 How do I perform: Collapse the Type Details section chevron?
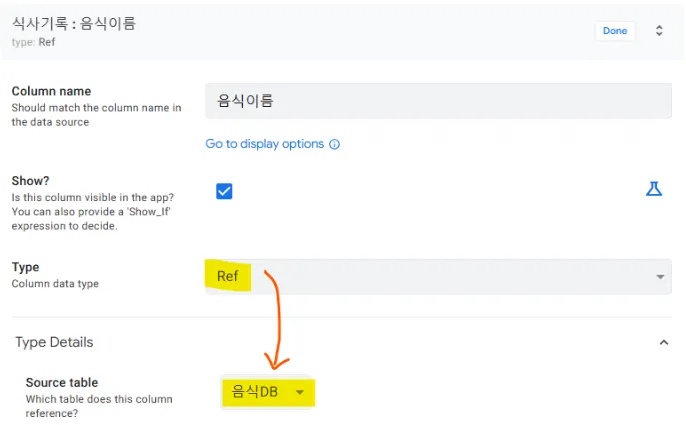click(663, 342)
